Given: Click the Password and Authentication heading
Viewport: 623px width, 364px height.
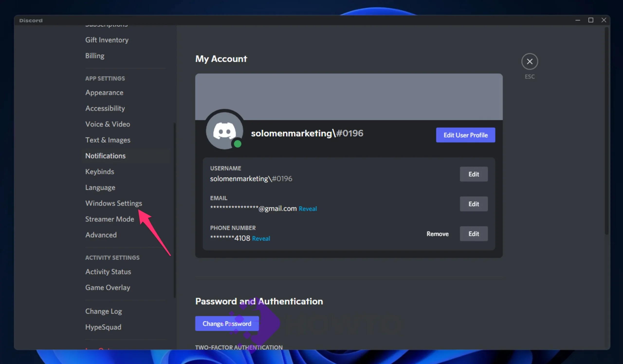Looking at the screenshot, I should pyautogui.click(x=259, y=301).
